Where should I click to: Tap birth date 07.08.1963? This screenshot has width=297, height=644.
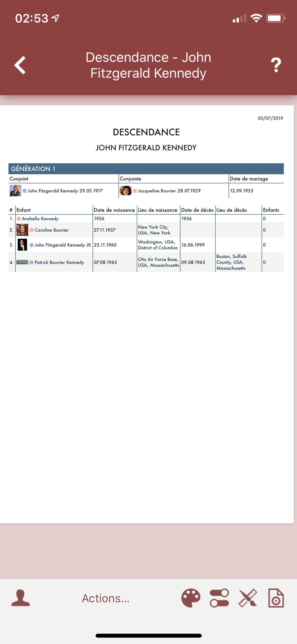pos(105,262)
